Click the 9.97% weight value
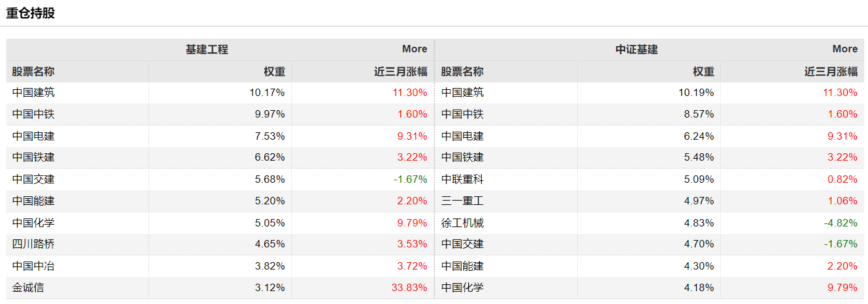 coord(270,114)
